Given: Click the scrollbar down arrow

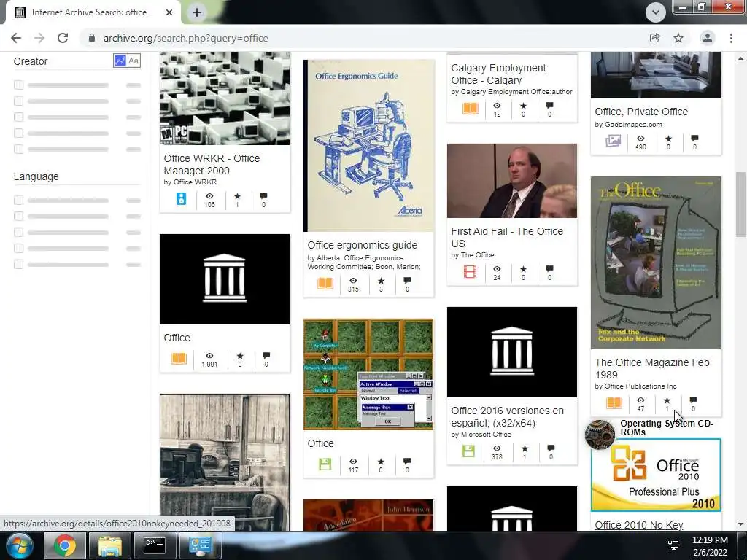Looking at the screenshot, I should pos(740,524).
